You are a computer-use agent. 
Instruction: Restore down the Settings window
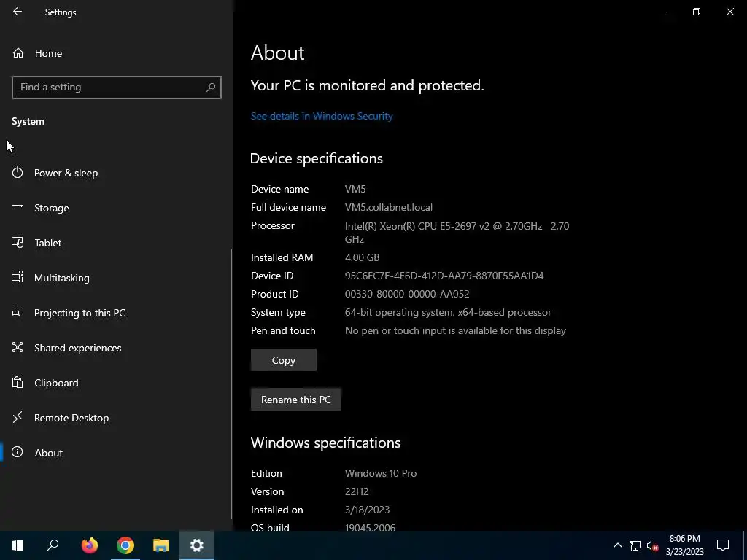coord(697,12)
